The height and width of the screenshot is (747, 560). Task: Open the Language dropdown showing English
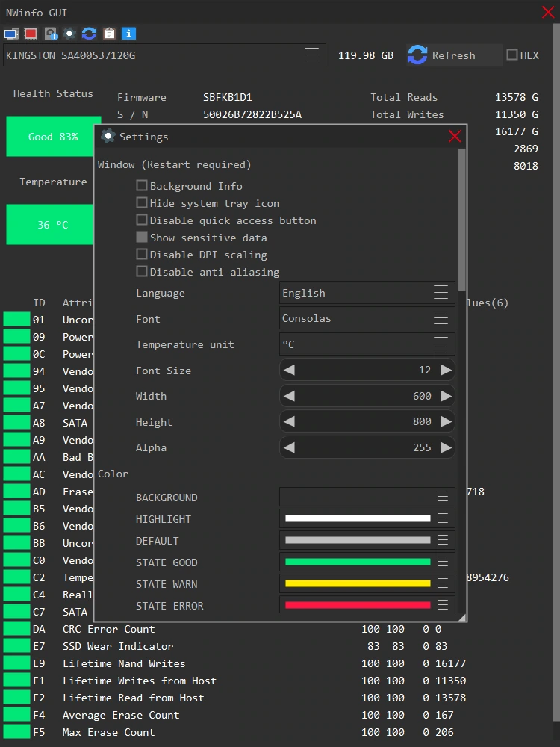click(367, 293)
